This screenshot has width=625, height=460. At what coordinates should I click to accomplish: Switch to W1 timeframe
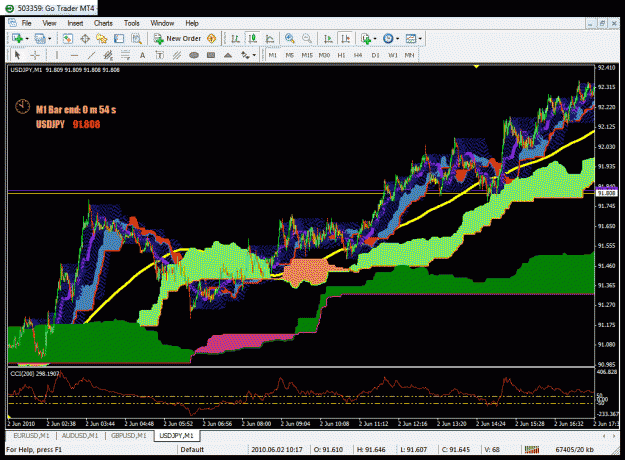(393, 55)
